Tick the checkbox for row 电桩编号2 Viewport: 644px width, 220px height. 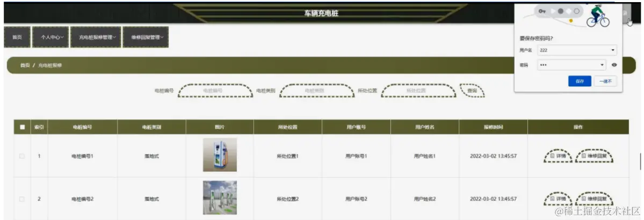(x=22, y=199)
